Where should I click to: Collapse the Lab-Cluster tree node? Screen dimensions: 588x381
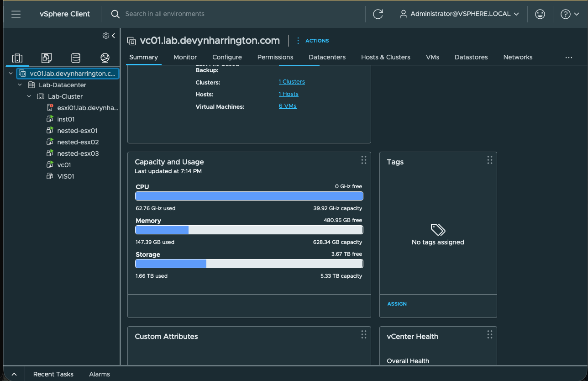[x=29, y=96]
